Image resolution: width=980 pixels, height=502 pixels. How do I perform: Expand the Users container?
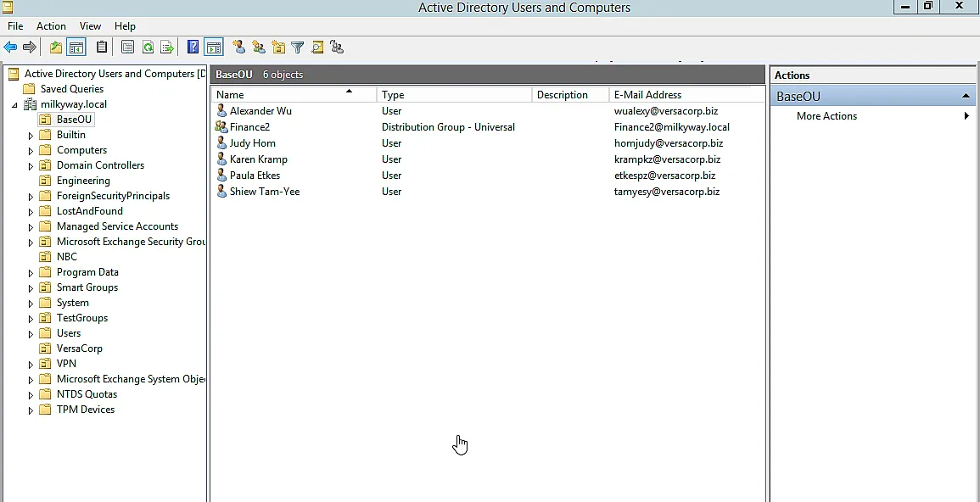[x=31, y=334]
